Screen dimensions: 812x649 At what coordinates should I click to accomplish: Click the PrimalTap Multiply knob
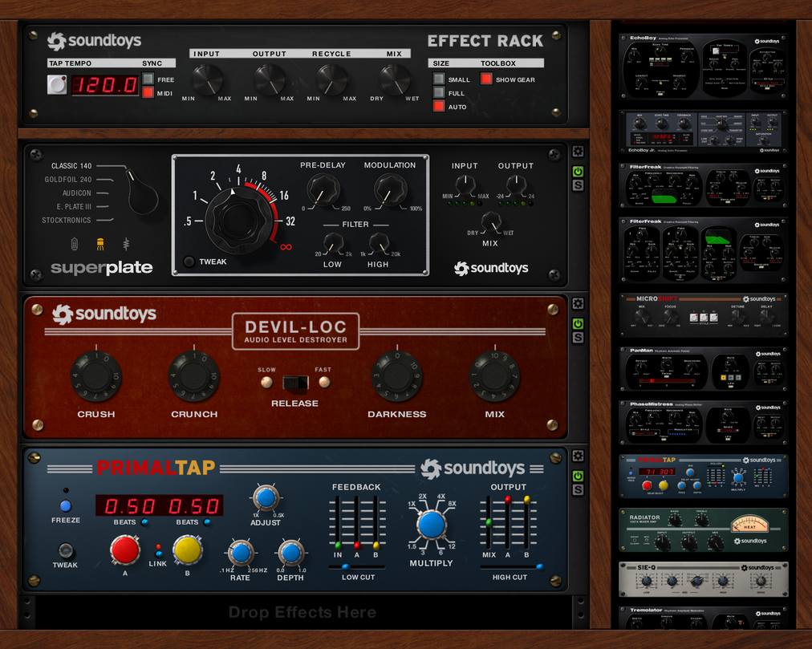tap(432, 525)
